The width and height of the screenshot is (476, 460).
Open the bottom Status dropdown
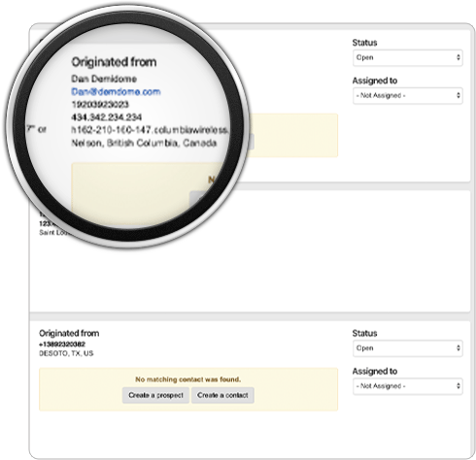point(408,348)
